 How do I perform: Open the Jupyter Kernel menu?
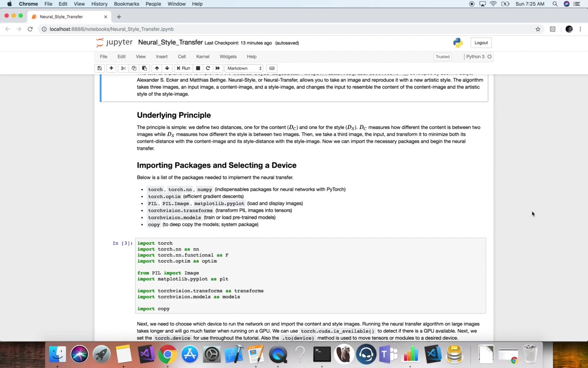203,57
